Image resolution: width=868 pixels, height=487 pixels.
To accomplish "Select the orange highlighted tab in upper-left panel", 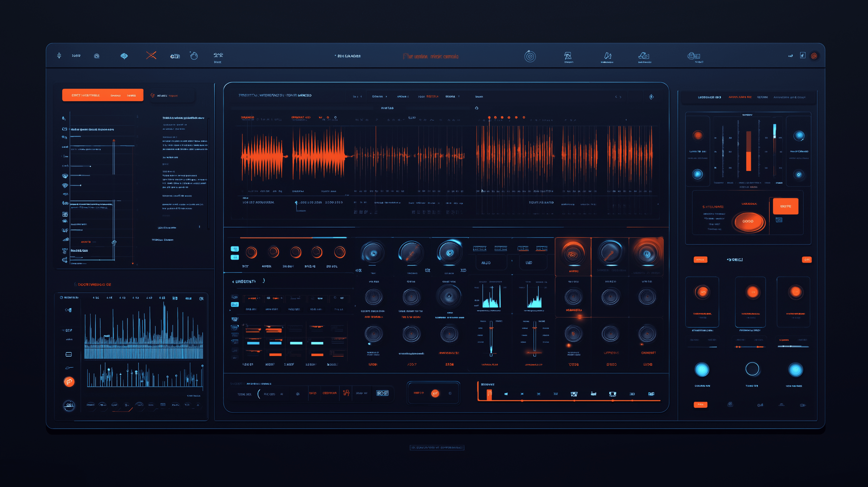I will coord(103,95).
